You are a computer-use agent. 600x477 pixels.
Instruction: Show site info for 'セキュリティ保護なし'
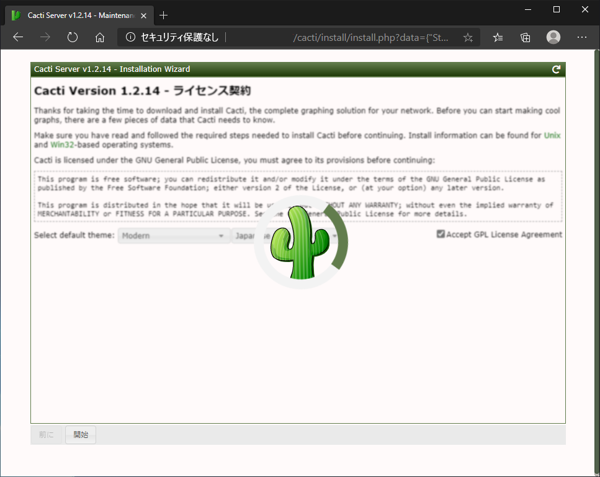pyautogui.click(x=172, y=37)
